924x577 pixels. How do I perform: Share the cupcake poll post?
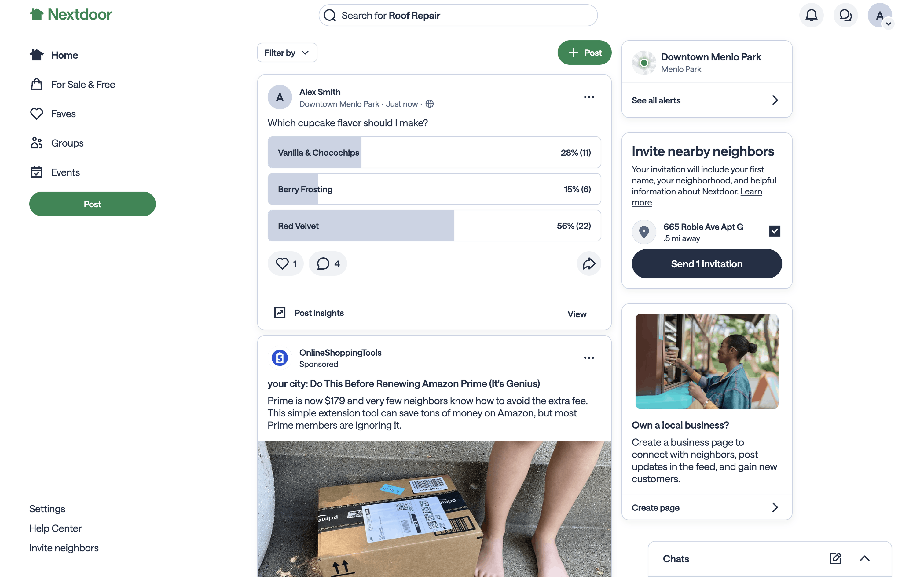589,263
